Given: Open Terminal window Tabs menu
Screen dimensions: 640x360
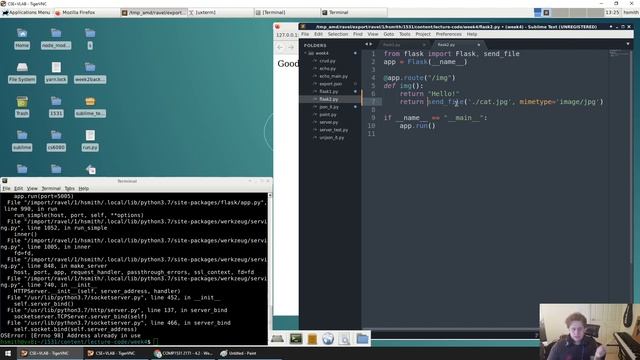Looking at the screenshot, I should tap(69, 189).
